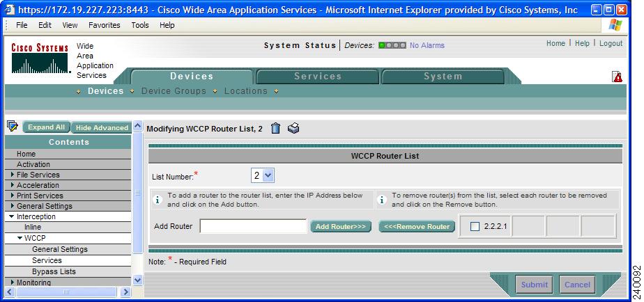Select the Devices sub-navigation item
Screen dimensions: 644x302
tap(105, 91)
